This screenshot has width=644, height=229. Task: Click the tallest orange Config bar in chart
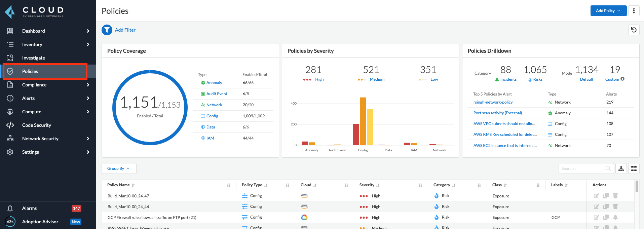(363, 121)
